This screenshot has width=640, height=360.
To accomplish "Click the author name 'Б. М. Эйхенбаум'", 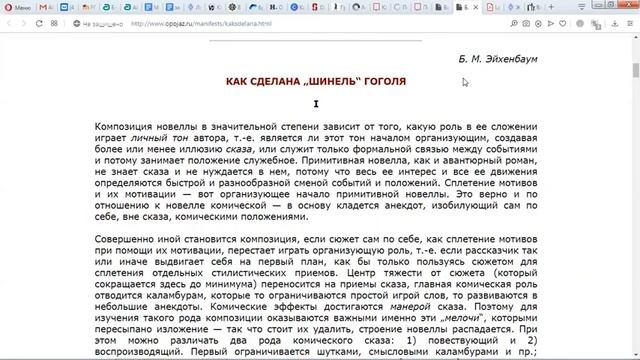I will [x=498, y=59].
